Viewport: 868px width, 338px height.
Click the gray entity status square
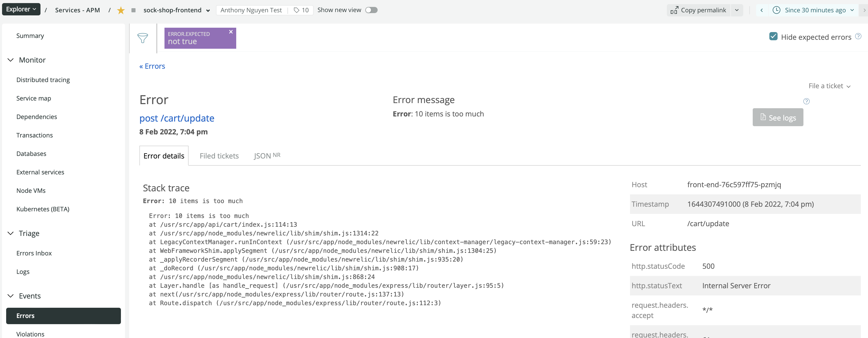[133, 11]
